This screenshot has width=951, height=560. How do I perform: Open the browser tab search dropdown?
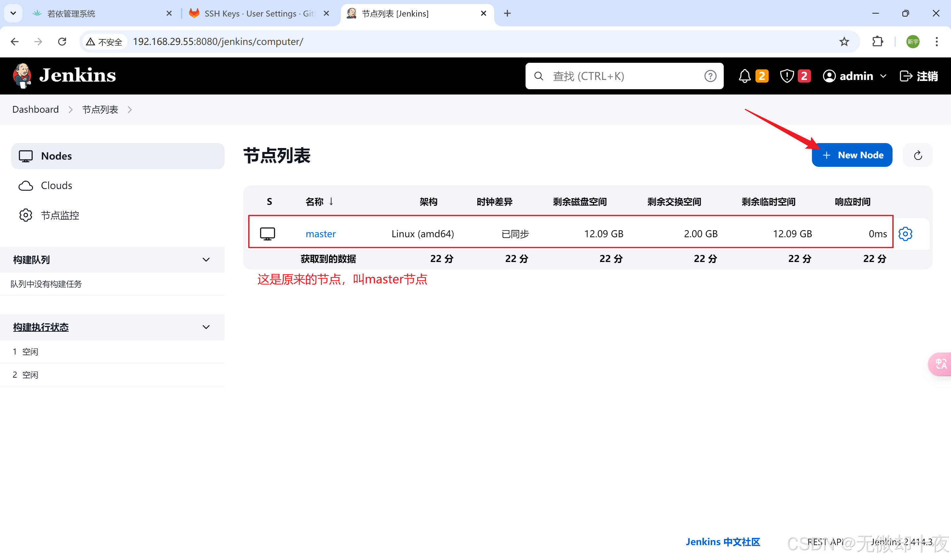click(x=13, y=13)
